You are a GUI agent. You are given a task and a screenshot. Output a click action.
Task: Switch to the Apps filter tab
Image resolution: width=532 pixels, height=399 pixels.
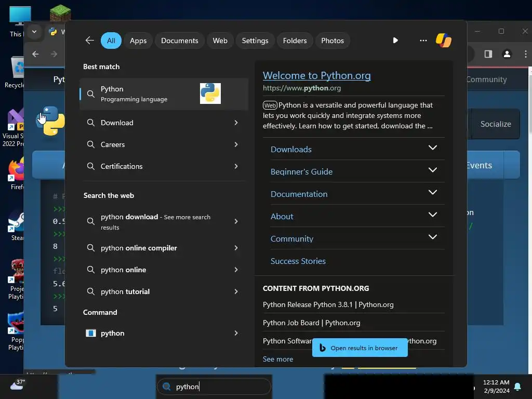point(138,41)
